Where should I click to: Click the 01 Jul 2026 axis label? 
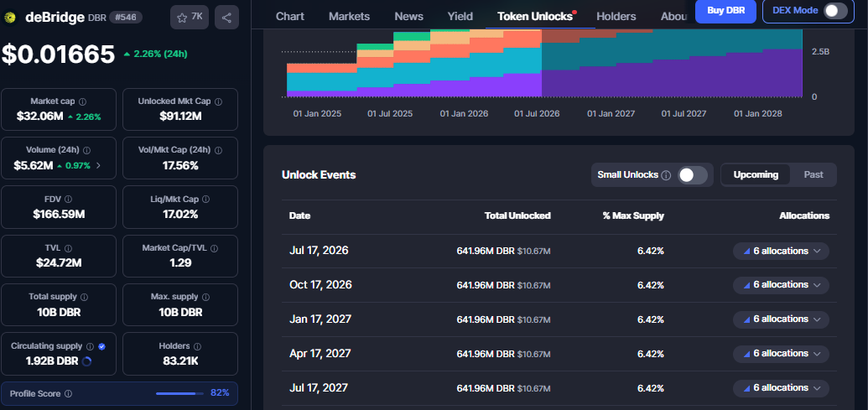coord(537,114)
